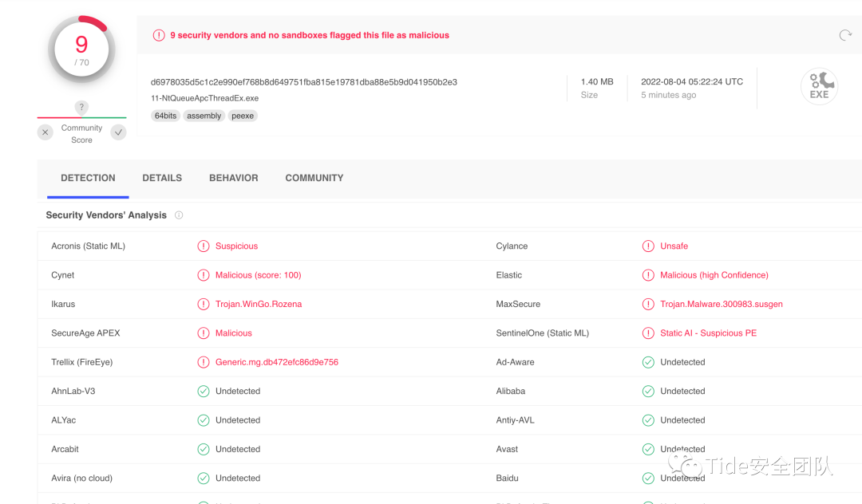Click the 2022-08-04 05:22:24 UTC timestamp

[692, 82]
